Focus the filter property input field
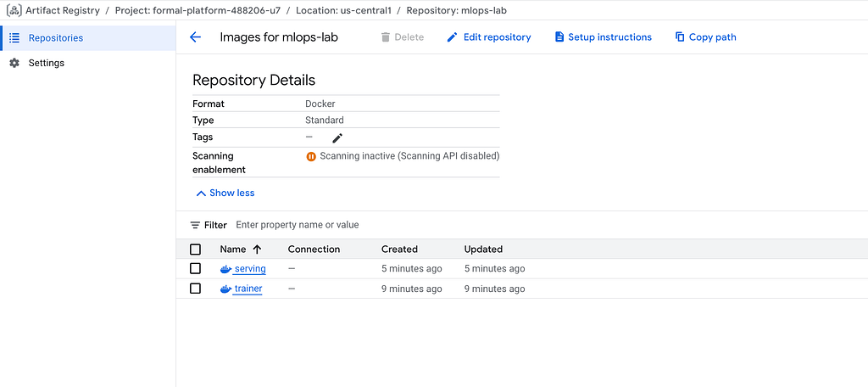The width and height of the screenshot is (868, 387). 298,225
